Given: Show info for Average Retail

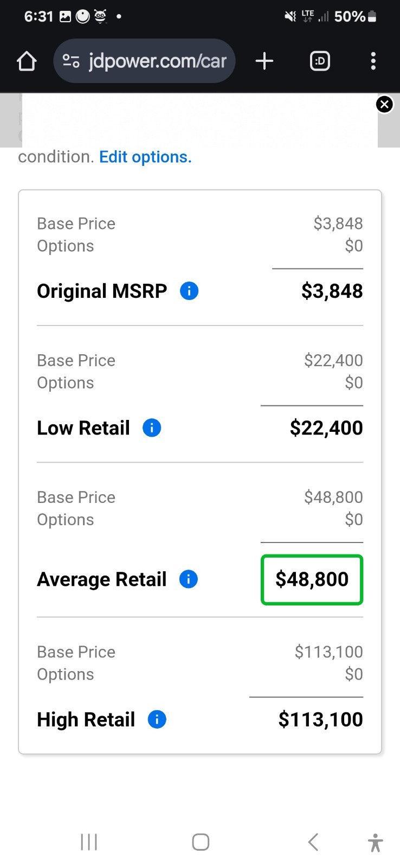Looking at the screenshot, I should [189, 579].
